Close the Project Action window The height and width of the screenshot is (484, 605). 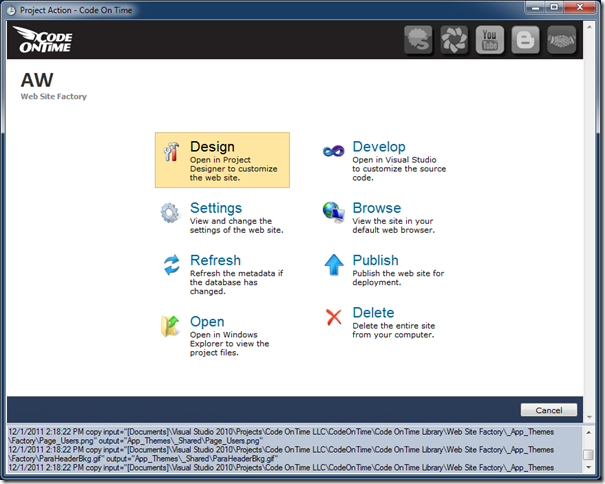(x=580, y=7)
